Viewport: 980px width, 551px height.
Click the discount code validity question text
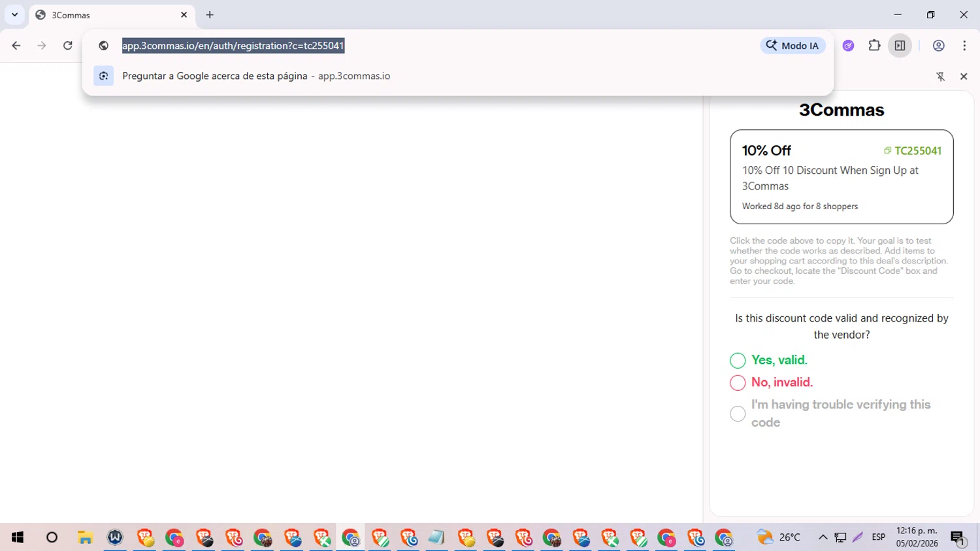pos(841,326)
